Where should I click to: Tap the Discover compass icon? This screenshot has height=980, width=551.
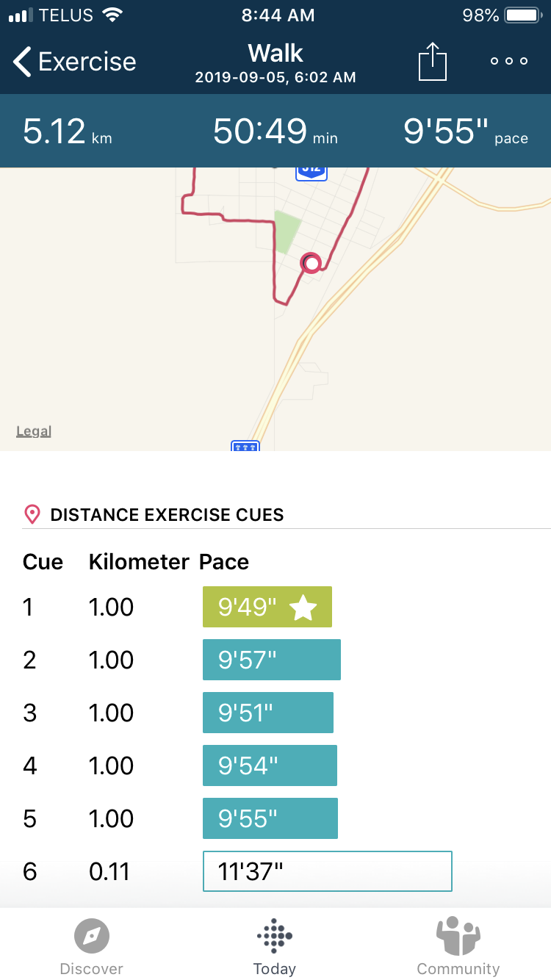point(92,937)
